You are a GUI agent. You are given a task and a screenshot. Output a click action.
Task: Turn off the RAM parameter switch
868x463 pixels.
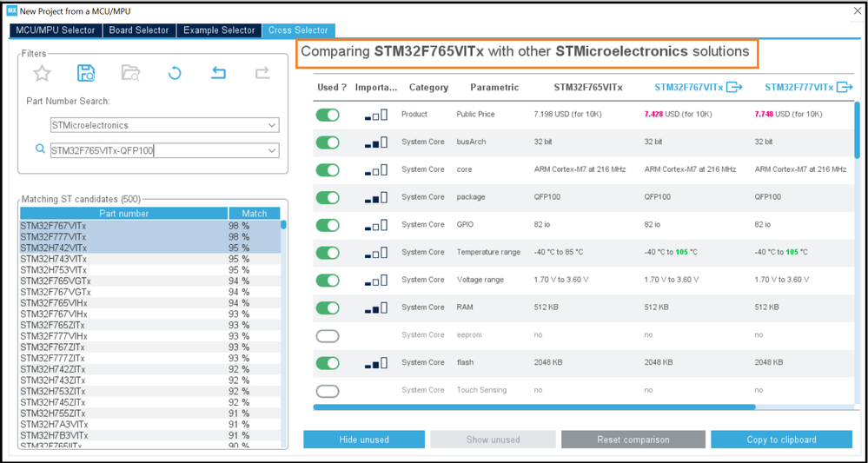328,308
